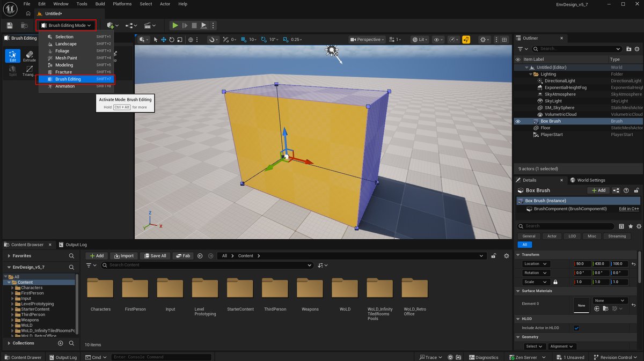Open the Brush Editing Mode dropdown
This screenshot has width=644, height=361.
[66, 25]
